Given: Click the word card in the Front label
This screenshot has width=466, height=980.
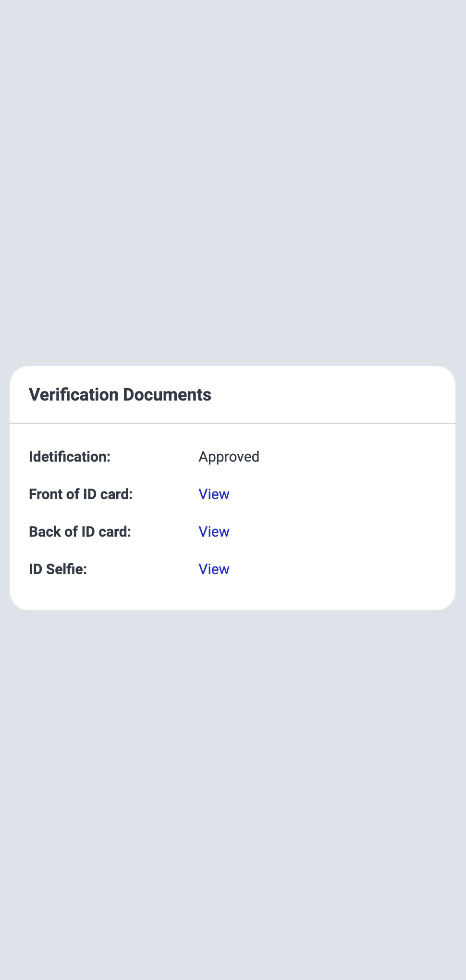Looking at the screenshot, I should click(116, 494).
